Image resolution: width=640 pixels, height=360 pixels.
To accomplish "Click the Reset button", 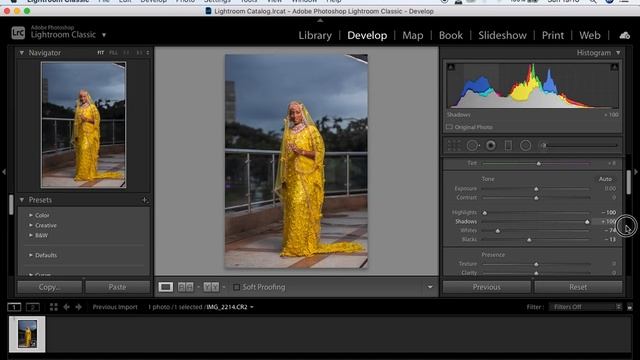I will tap(578, 287).
